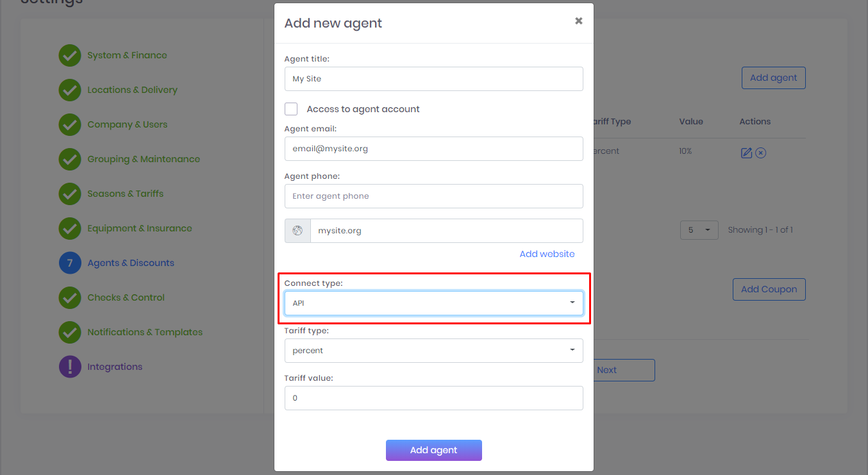Viewport: 868px width, 475px height.
Task: Click into the Agent phone input field
Action: (x=433, y=196)
